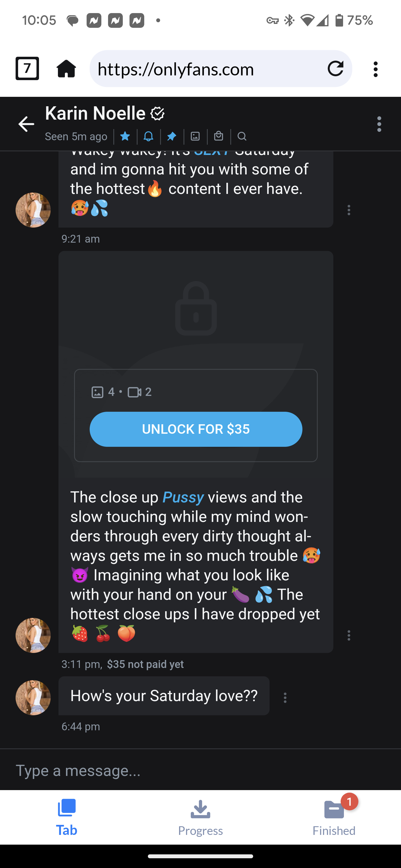This screenshot has width=401, height=868.
Task: Toggle the notification bell for this chat
Action: point(148,136)
